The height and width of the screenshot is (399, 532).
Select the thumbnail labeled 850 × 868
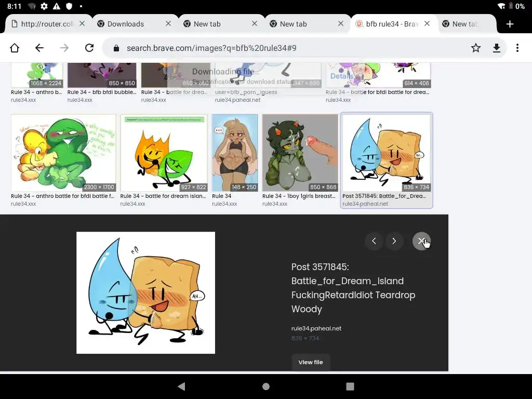tap(300, 153)
